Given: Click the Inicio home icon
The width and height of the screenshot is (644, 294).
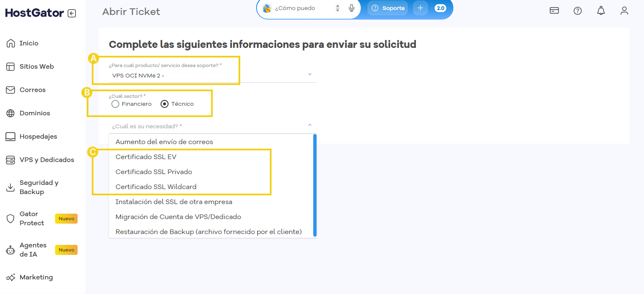Looking at the screenshot, I should (x=11, y=43).
